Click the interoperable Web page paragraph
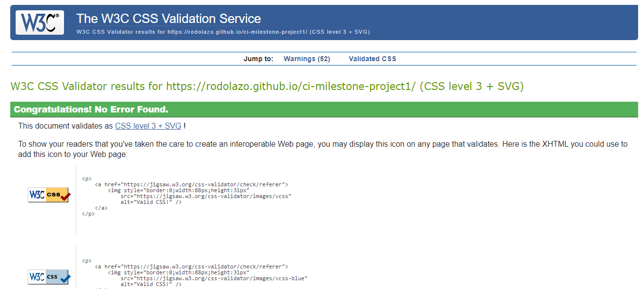This screenshot has height=289, width=644. click(x=323, y=149)
